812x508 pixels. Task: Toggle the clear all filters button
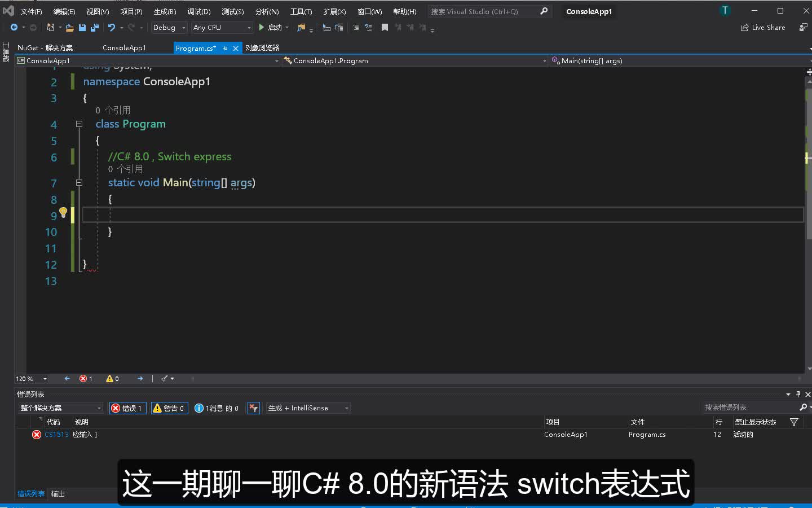[254, 408]
